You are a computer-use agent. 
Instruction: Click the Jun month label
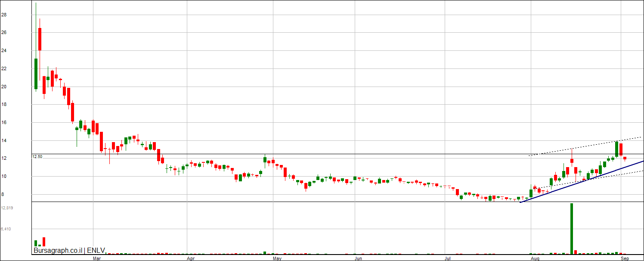(x=358, y=259)
